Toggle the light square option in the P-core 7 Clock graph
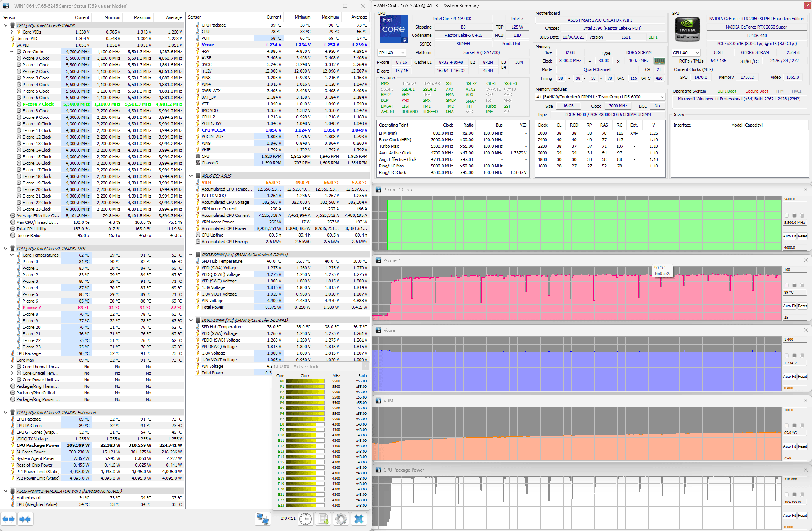 coord(802,215)
